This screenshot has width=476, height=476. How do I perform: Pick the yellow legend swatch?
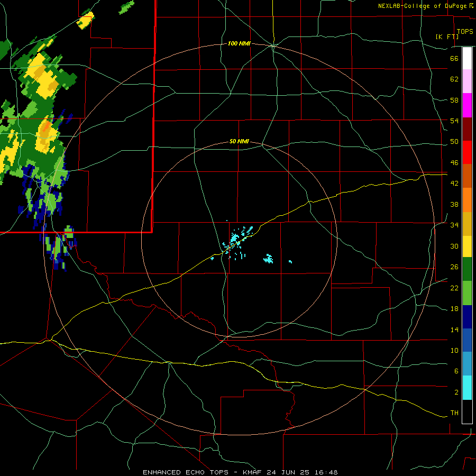tap(467, 246)
